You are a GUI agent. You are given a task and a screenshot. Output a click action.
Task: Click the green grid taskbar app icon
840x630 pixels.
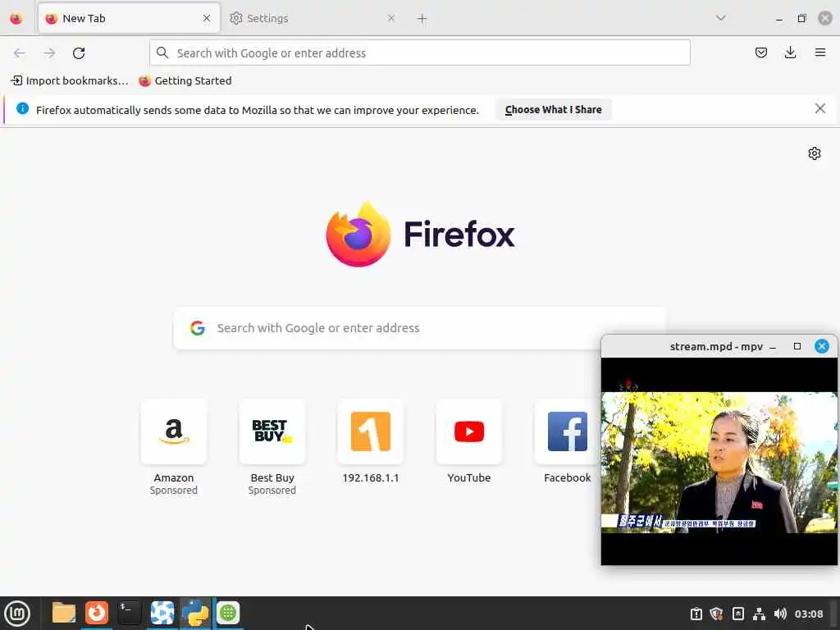tap(228, 613)
